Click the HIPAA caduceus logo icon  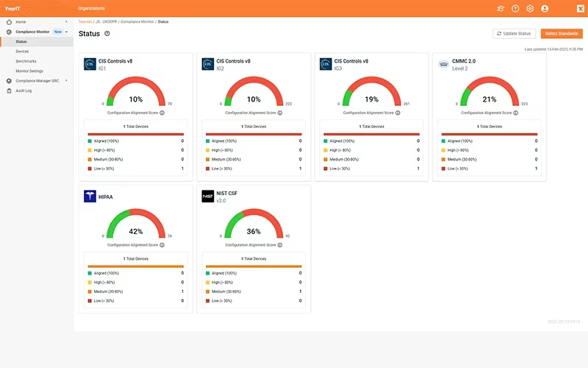[90, 196]
